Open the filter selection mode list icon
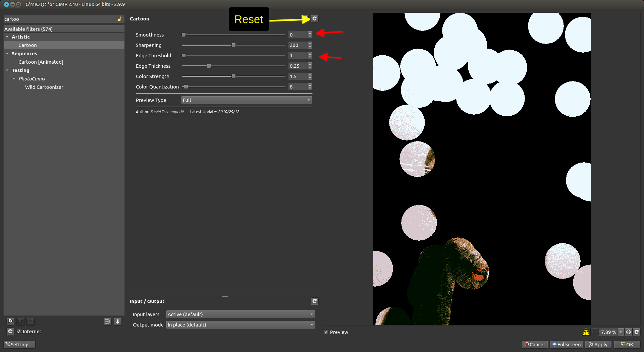The height and width of the screenshot is (352, 644). click(x=108, y=321)
